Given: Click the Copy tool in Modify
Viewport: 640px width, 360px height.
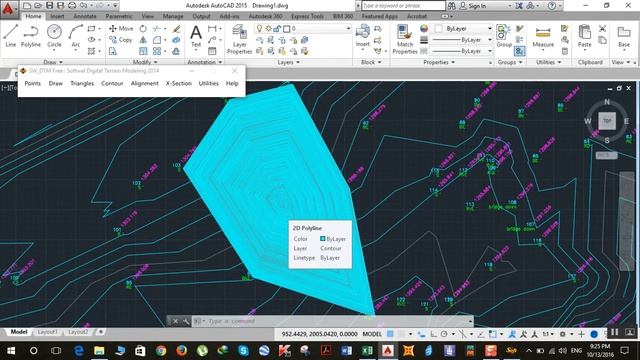Looking at the screenshot, I should (120, 40).
